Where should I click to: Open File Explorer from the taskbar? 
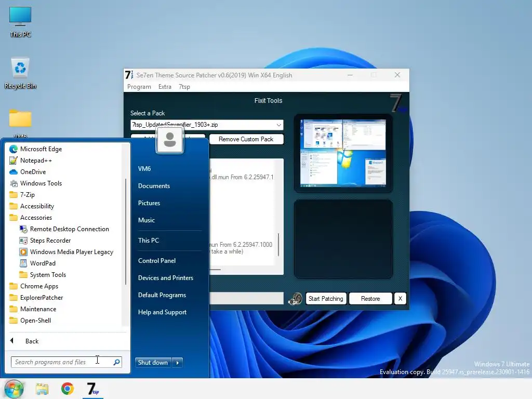(43, 389)
